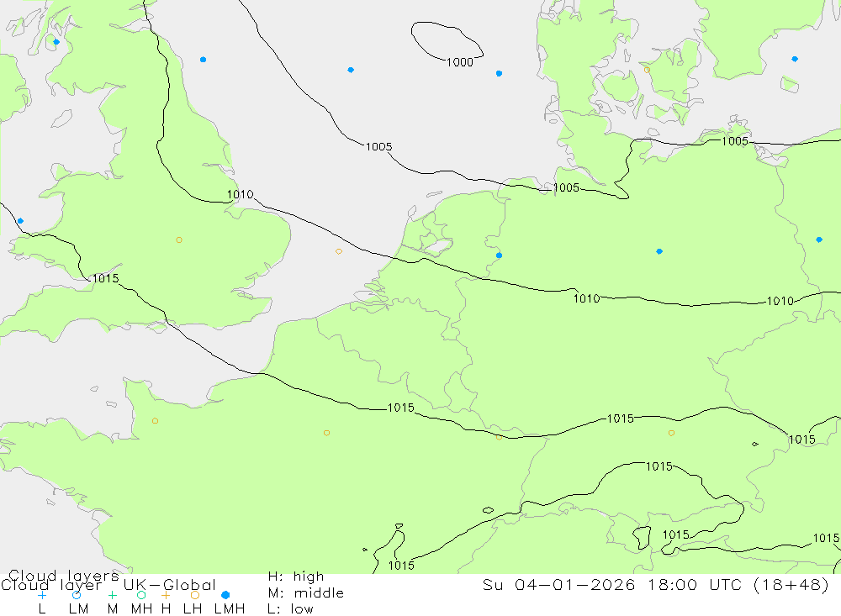This screenshot has height=616, width=841.
Task: Click the blue circle LM legend symbol
Action: pos(77,595)
